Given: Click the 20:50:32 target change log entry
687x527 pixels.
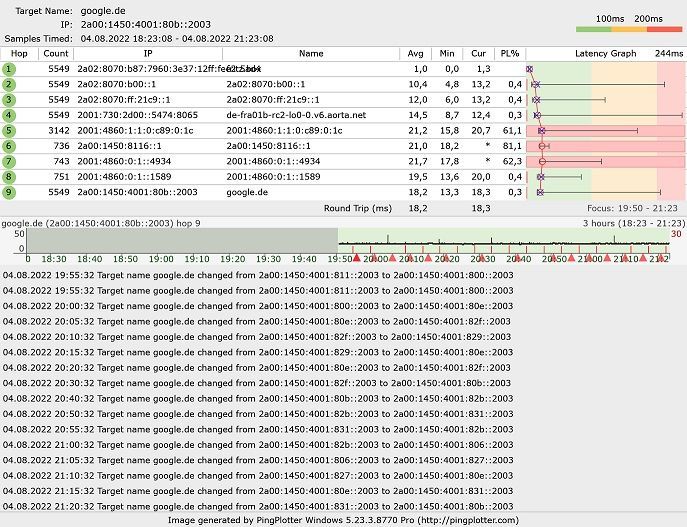Looking at the screenshot, I should [258, 414].
